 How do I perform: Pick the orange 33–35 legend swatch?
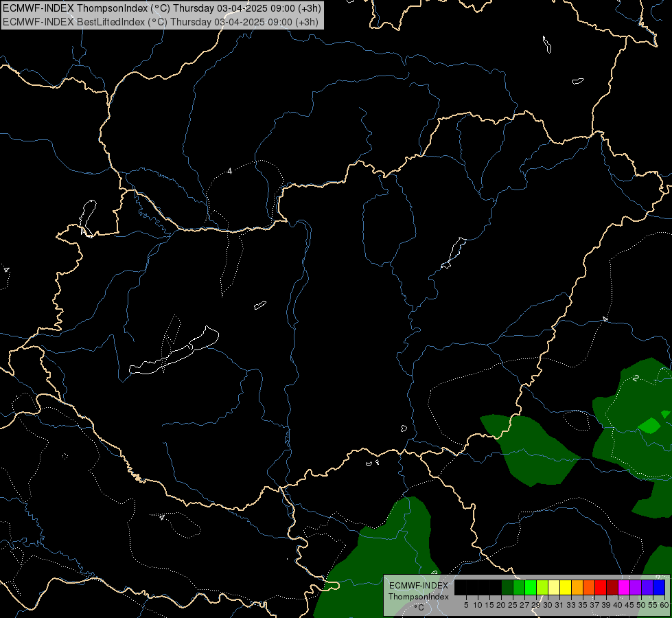click(577, 587)
